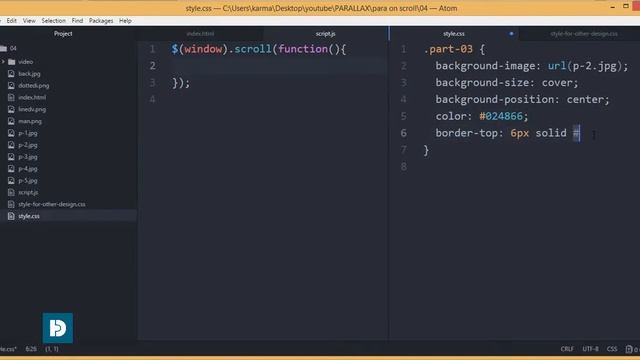Screen dimensions: 640x360
Task: Open linedv.png from the project tree
Action: (32, 109)
